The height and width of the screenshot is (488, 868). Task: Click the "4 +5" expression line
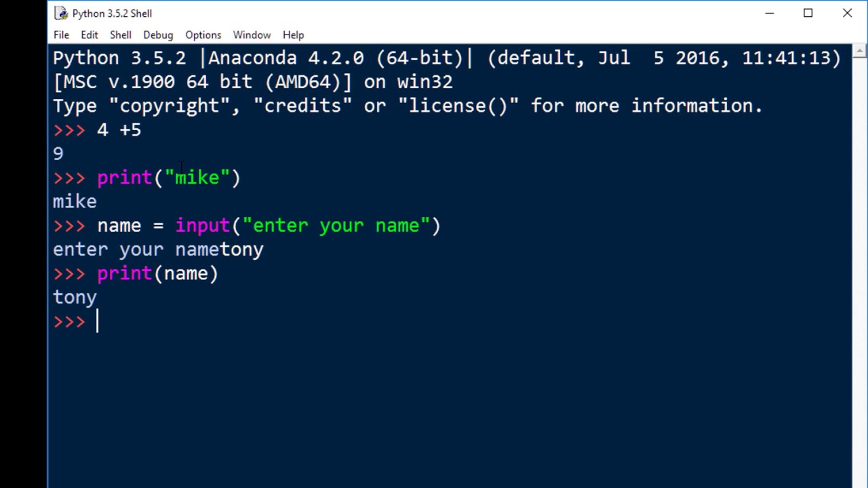119,130
